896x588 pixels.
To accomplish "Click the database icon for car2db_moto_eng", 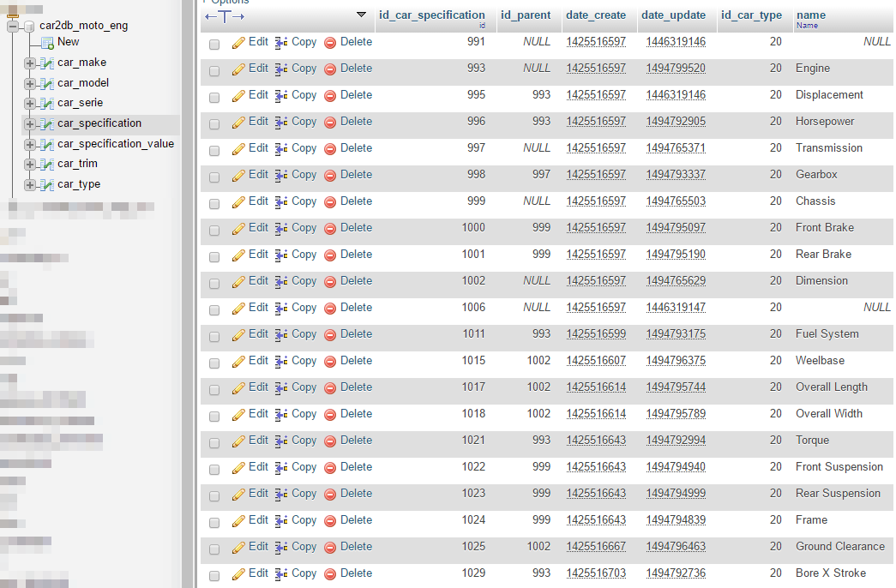I will (29, 27).
